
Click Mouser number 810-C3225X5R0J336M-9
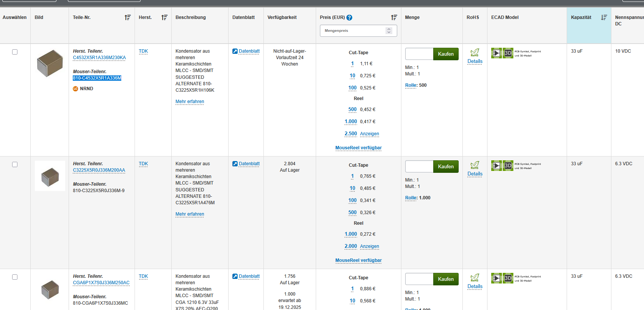pyautogui.click(x=99, y=191)
